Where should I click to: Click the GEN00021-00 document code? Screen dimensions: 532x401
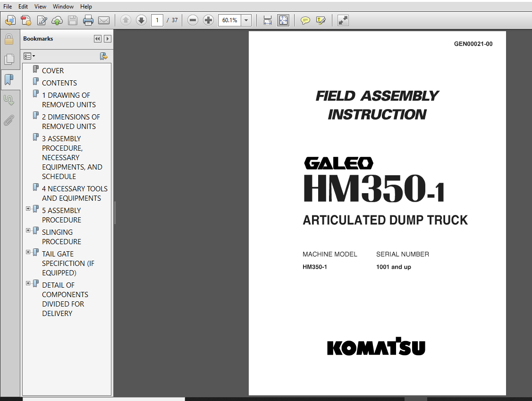click(473, 44)
